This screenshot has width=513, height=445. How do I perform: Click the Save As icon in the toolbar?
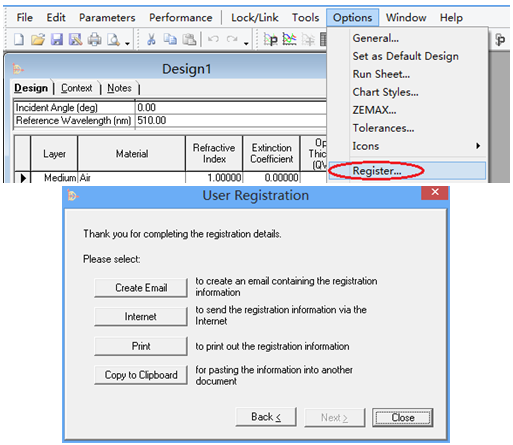75,39
